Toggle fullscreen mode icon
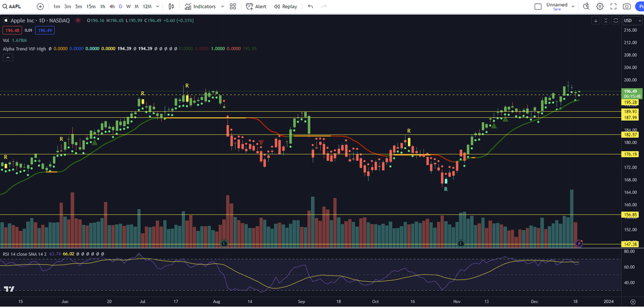 (x=613, y=6)
